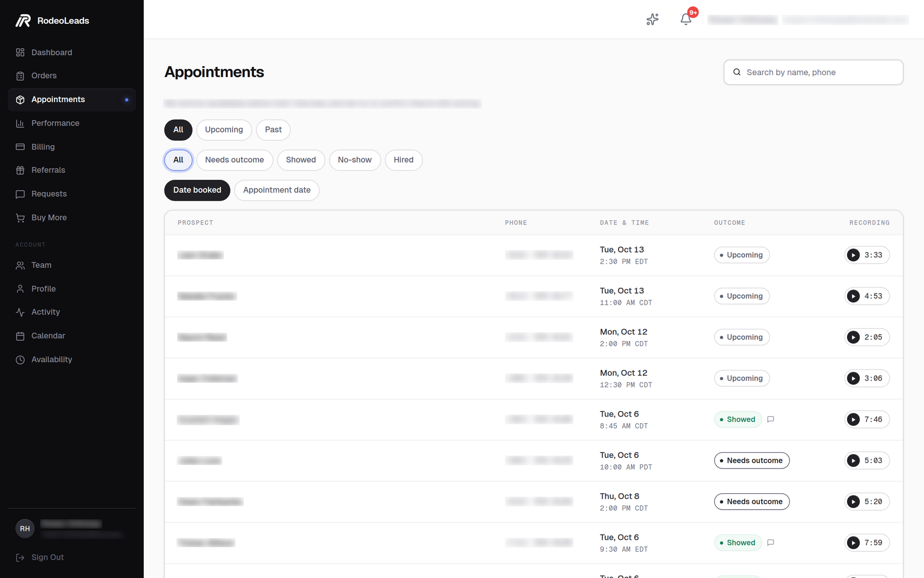Image resolution: width=924 pixels, height=578 pixels.
Task: Open Buy More in sidebar
Action: 72,217
